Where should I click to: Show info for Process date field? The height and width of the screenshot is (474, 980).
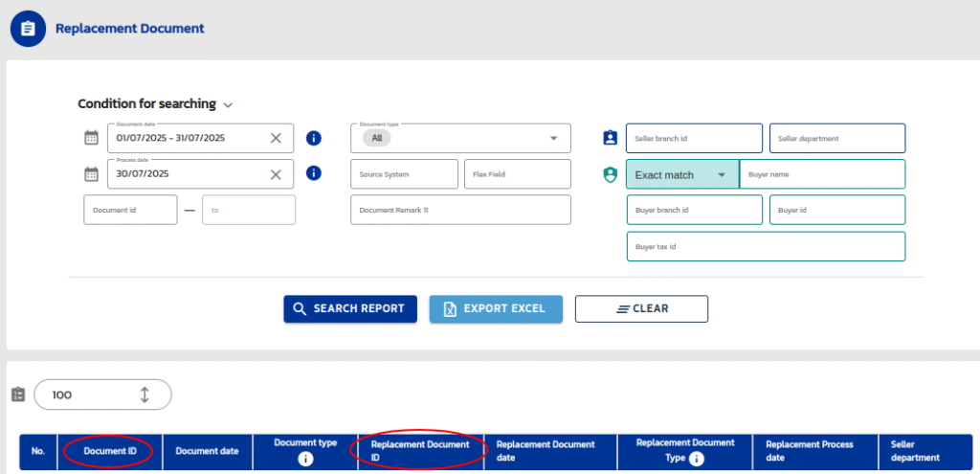pos(314,173)
